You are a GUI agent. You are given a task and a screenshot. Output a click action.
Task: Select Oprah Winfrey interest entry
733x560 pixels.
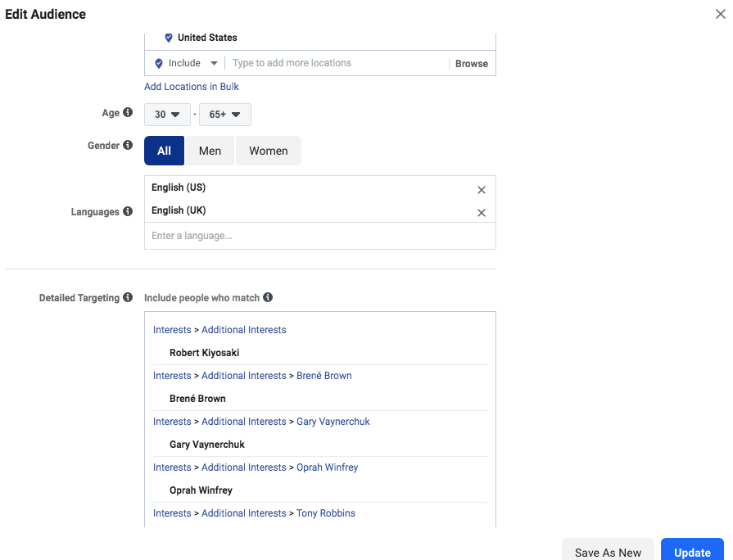pyautogui.click(x=201, y=490)
